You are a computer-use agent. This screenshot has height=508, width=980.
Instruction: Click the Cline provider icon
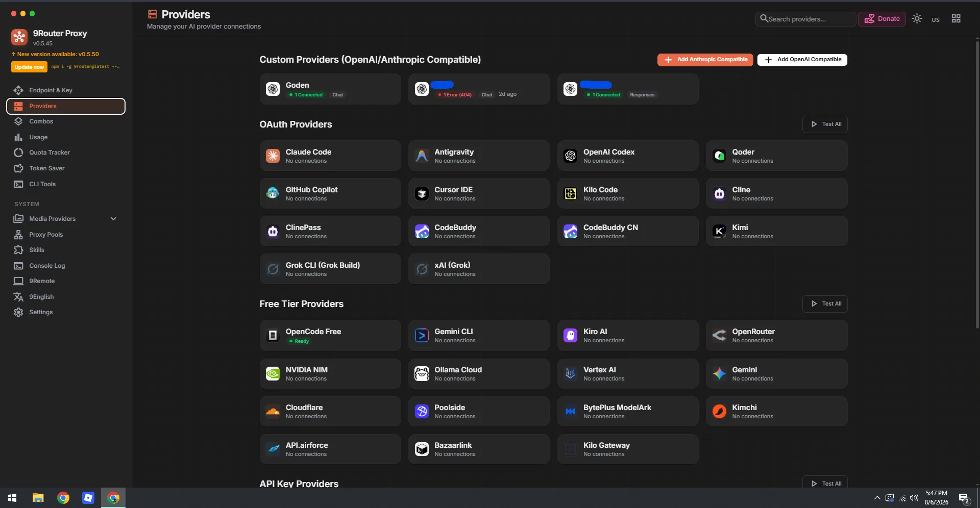(x=719, y=193)
